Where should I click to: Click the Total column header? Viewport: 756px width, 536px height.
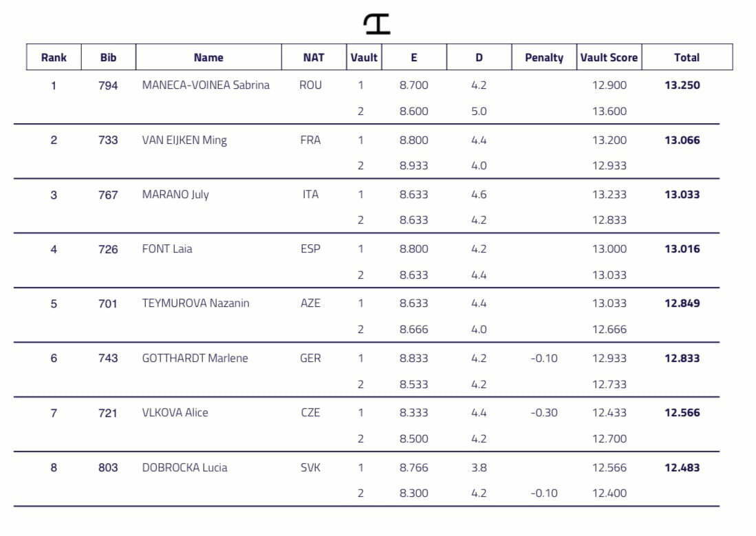coord(687,58)
